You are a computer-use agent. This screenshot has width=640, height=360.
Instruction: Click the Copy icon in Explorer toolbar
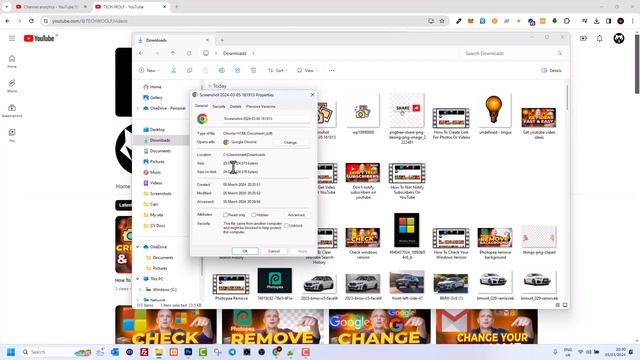tap(189, 70)
